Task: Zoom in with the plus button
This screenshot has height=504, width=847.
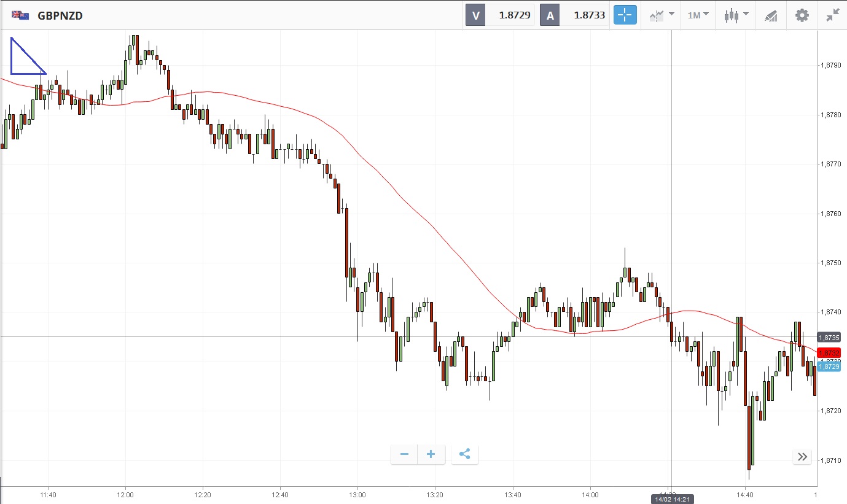Action: tap(431, 454)
